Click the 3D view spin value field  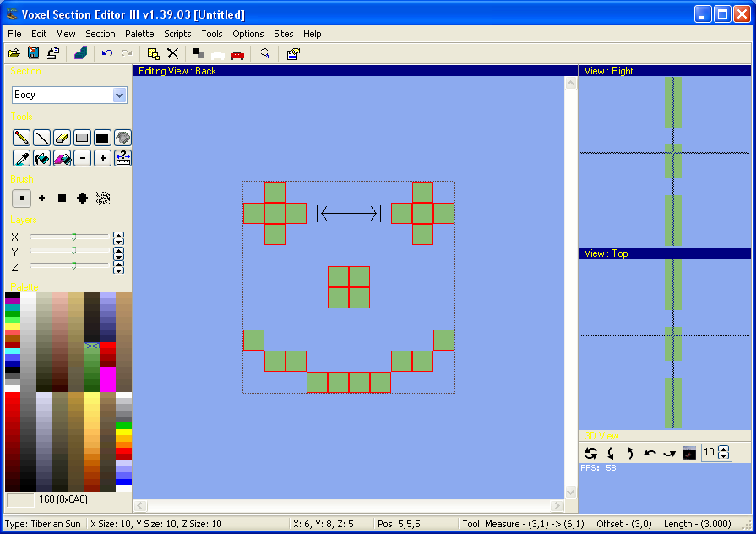coord(710,452)
